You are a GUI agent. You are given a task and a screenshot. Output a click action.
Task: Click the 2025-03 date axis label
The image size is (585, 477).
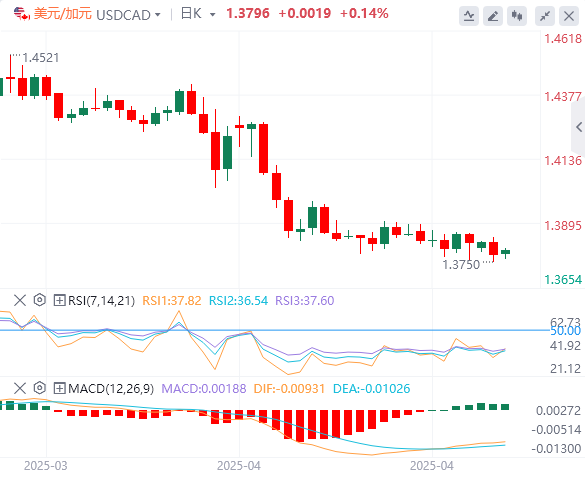(46, 466)
